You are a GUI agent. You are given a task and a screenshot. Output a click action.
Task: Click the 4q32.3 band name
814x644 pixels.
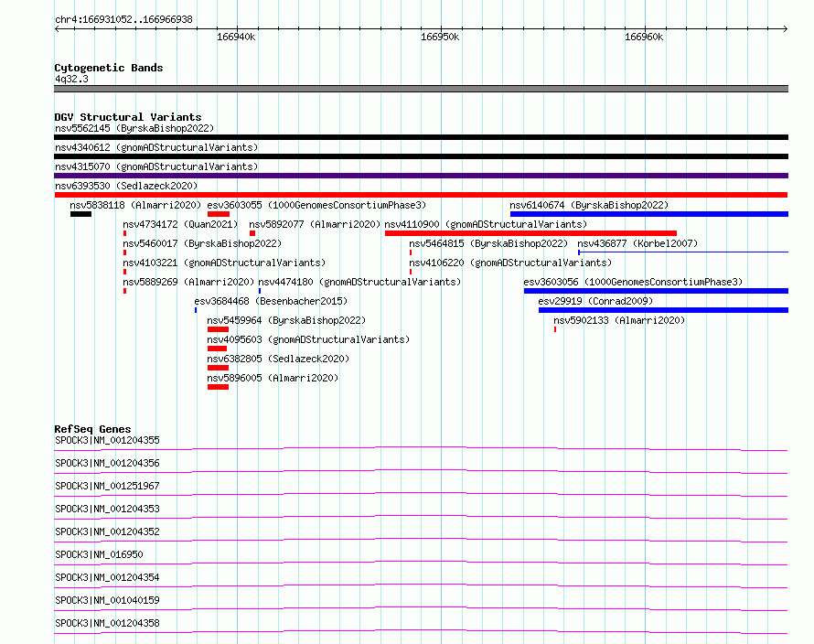[71, 79]
